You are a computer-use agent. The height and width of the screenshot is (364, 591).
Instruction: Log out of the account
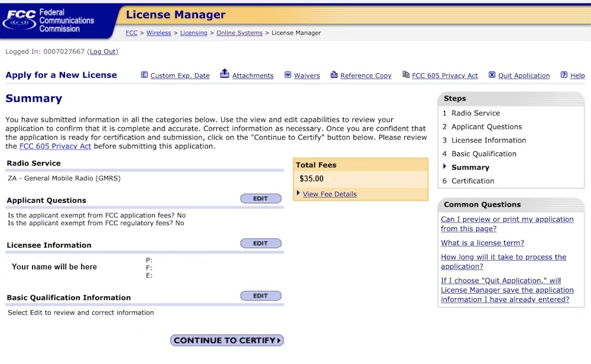coord(102,51)
